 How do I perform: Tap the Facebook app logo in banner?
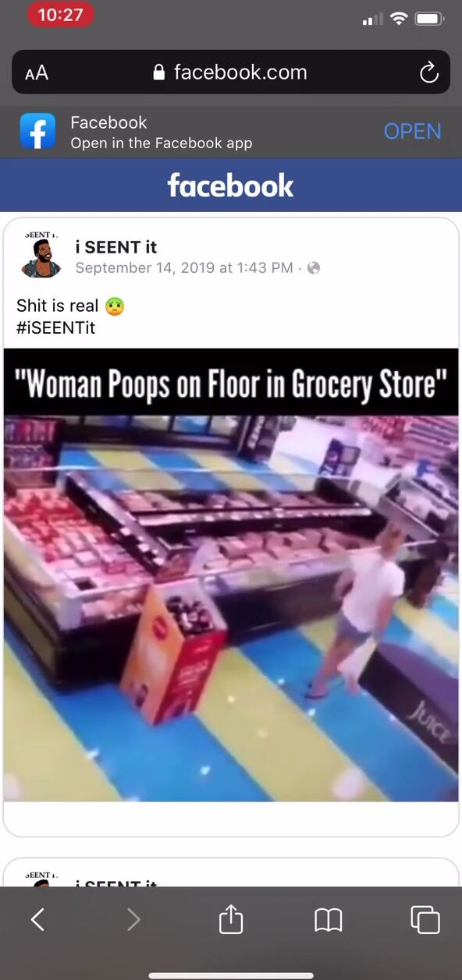tap(37, 131)
